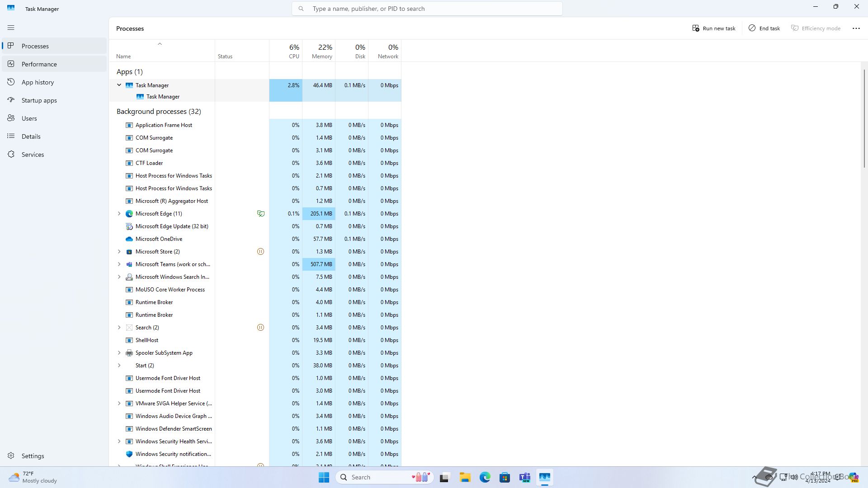Open the Services page
The height and width of the screenshot is (488, 868).
pyautogui.click(x=54, y=155)
